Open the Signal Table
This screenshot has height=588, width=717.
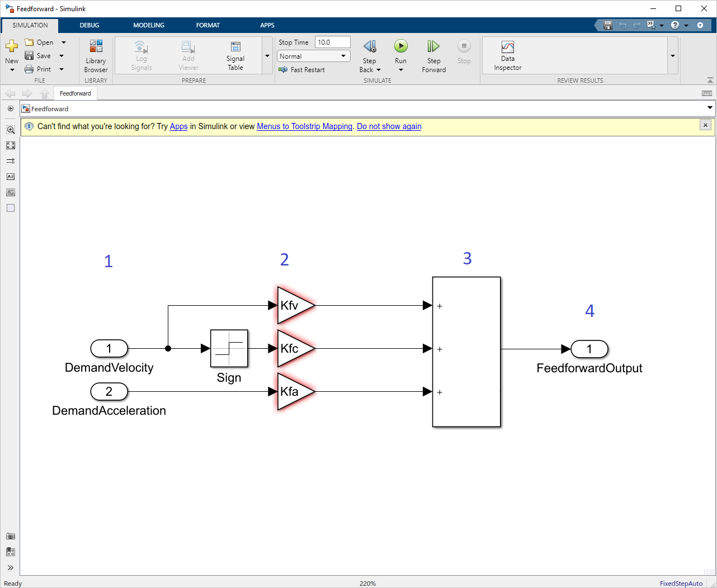coord(235,56)
